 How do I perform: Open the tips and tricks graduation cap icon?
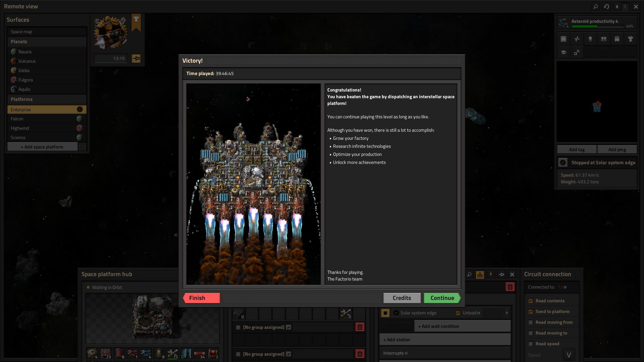(563, 52)
